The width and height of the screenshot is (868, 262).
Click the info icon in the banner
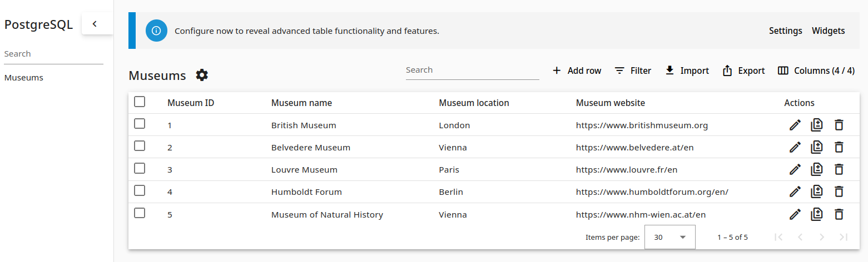click(156, 31)
